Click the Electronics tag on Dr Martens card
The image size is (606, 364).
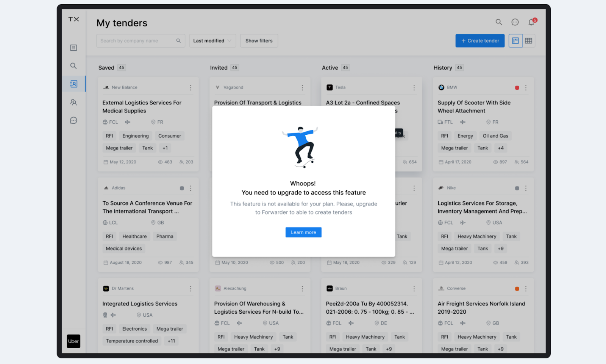pos(134,329)
